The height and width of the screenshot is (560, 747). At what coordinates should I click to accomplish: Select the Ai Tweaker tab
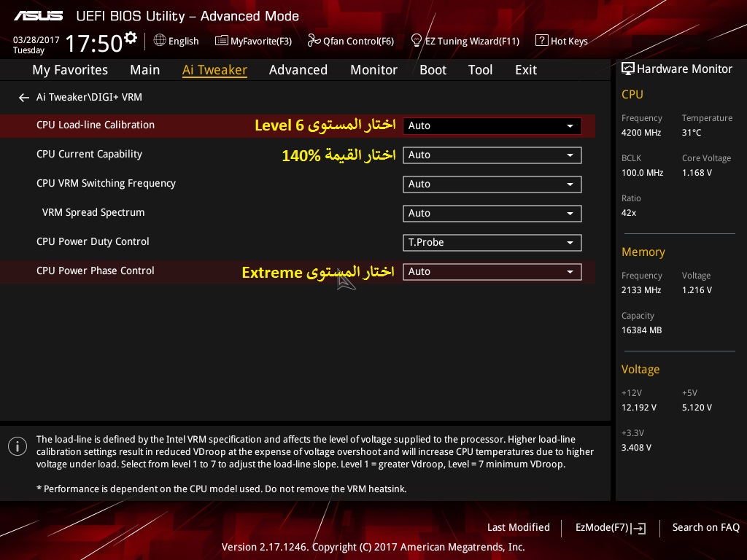pyautogui.click(x=214, y=70)
